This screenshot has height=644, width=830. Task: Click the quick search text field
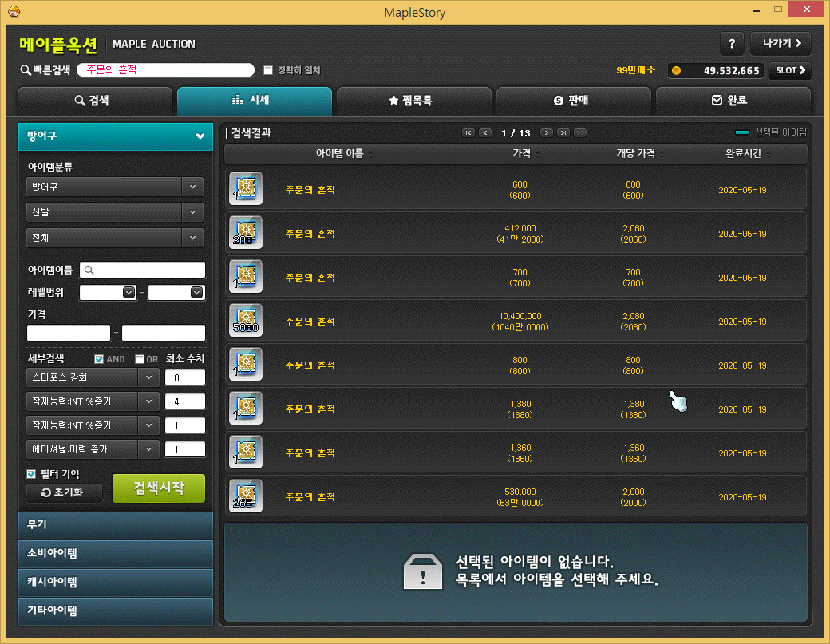tap(166, 70)
